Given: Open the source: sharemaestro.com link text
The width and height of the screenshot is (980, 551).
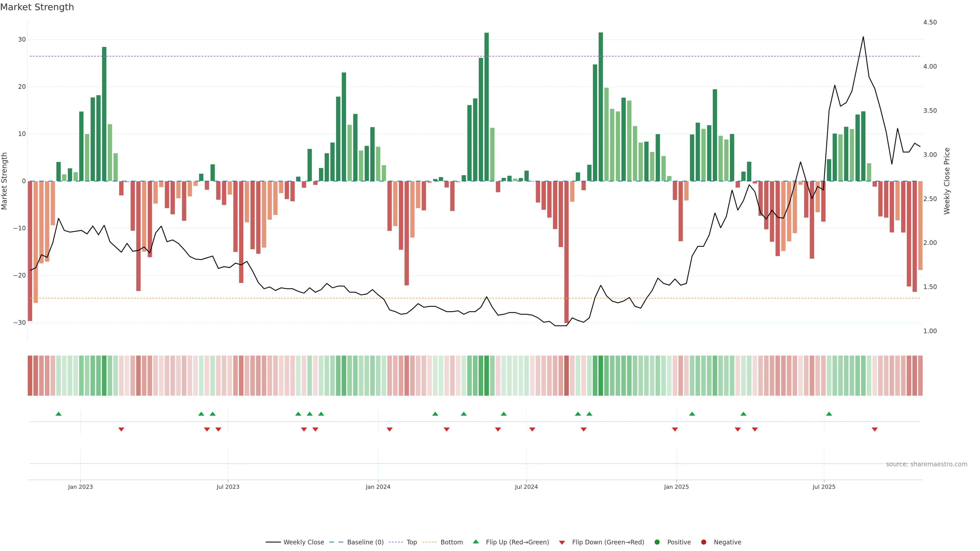Looking at the screenshot, I should pyautogui.click(x=926, y=464).
